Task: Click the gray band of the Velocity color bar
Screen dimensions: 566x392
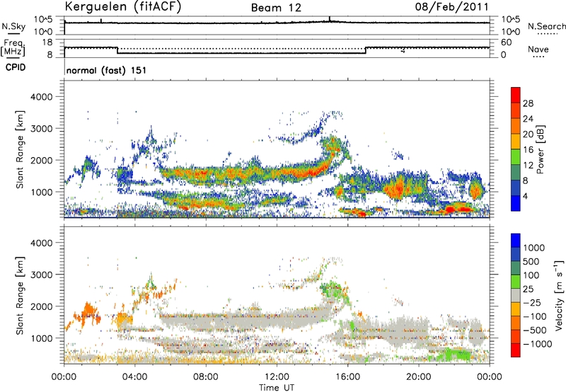Action: (516, 295)
